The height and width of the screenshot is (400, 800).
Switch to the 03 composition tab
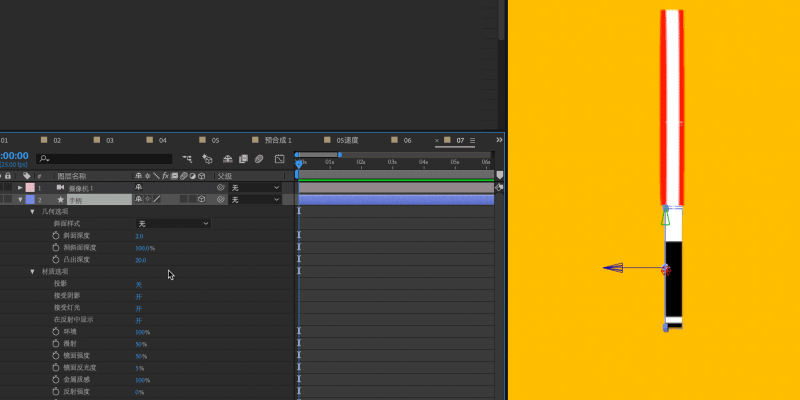point(110,140)
